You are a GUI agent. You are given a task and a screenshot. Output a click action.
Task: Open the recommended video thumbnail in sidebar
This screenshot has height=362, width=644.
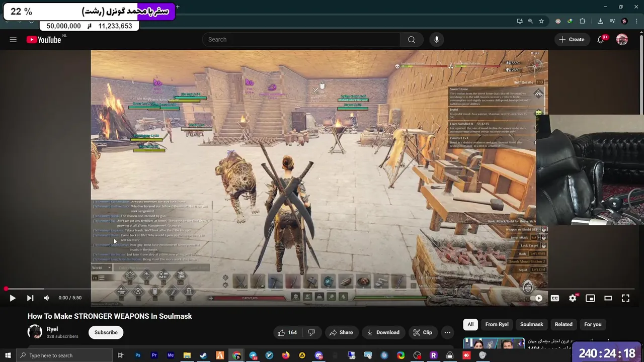[x=494, y=343]
